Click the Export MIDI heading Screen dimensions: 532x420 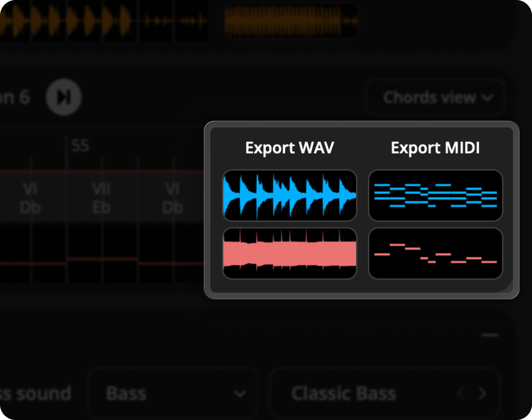(435, 147)
